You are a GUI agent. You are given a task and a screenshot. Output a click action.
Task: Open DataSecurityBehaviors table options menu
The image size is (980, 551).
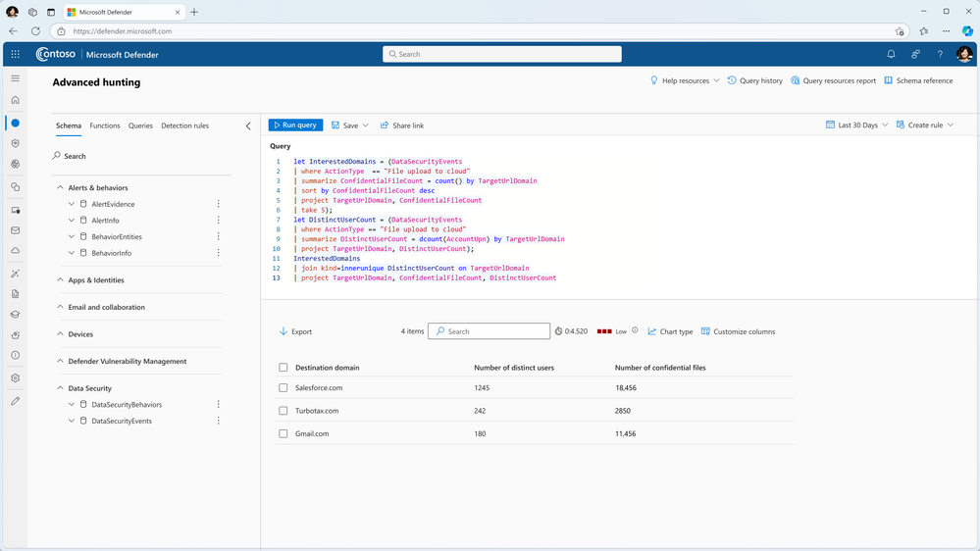[x=218, y=404]
